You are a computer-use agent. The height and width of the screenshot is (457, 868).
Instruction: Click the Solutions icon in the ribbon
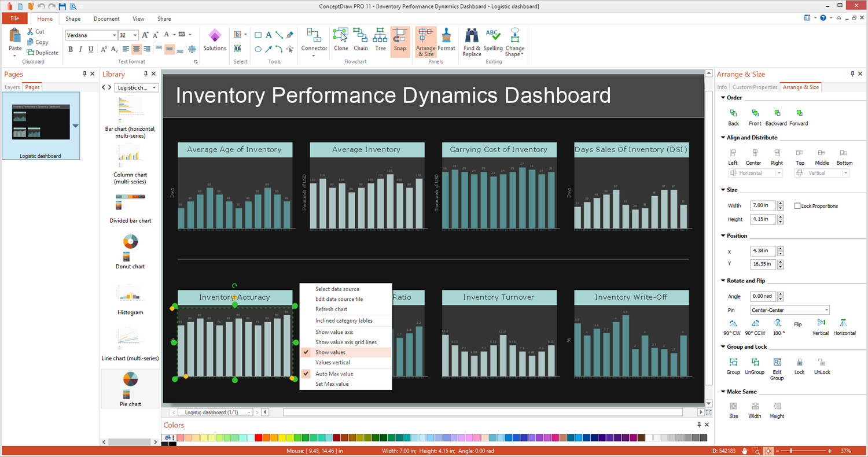click(215, 40)
